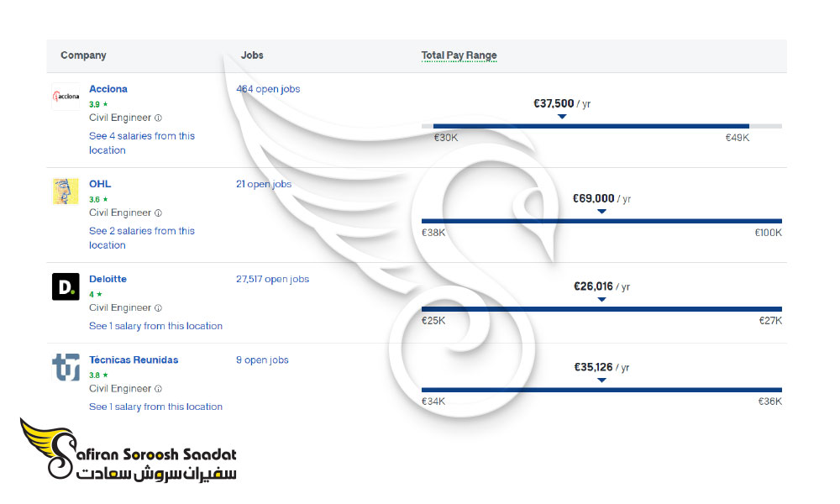Click info icon beside Técnicas Reunidas Civil Engineer
The width and height of the screenshot is (840, 504).
(x=158, y=389)
